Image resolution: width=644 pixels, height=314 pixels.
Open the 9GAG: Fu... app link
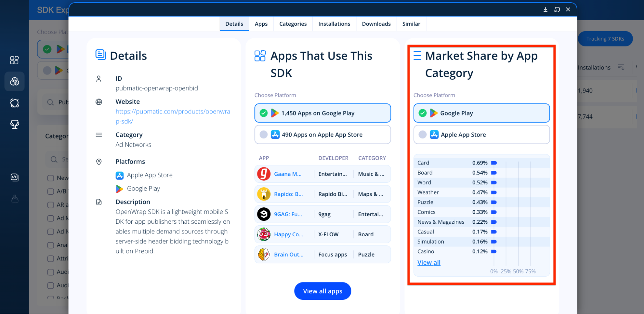click(x=288, y=214)
